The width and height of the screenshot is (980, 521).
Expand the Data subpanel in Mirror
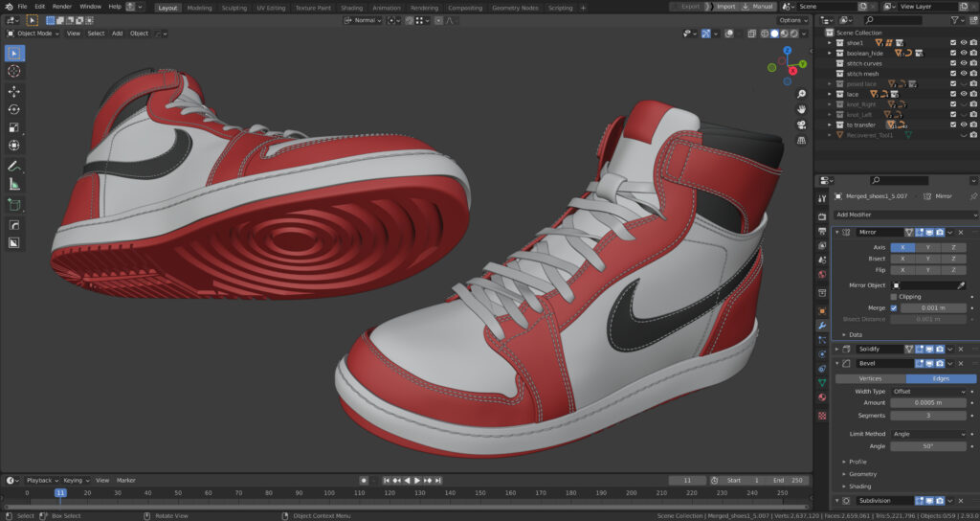click(844, 334)
